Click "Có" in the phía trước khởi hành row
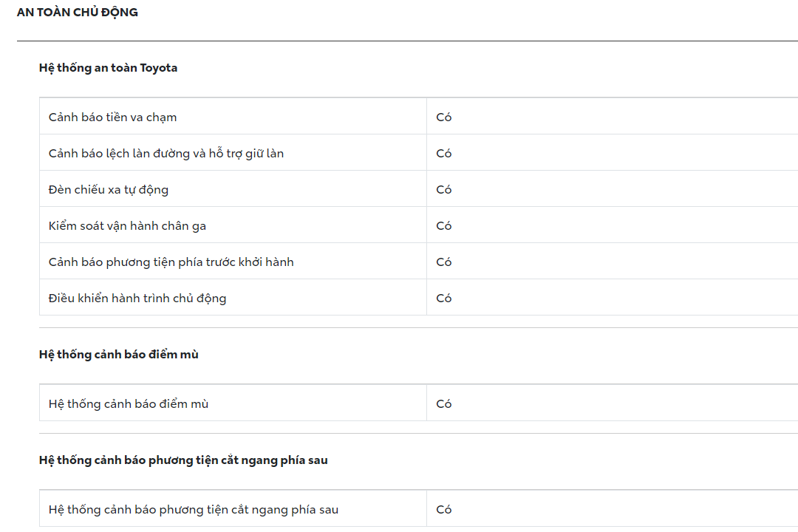This screenshot has width=798, height=532. point(444,262)
